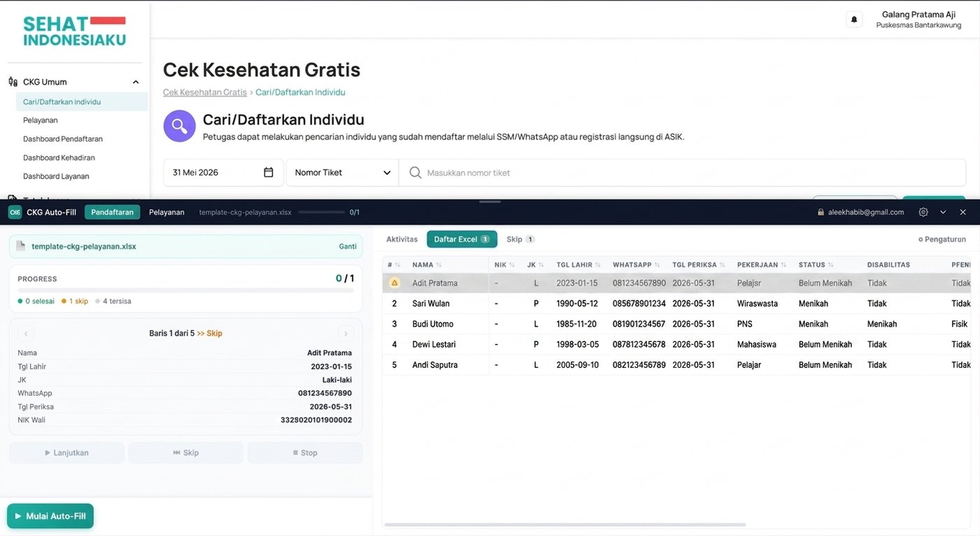Click the warning icon on Adit Pratama row

click(394, 283)
